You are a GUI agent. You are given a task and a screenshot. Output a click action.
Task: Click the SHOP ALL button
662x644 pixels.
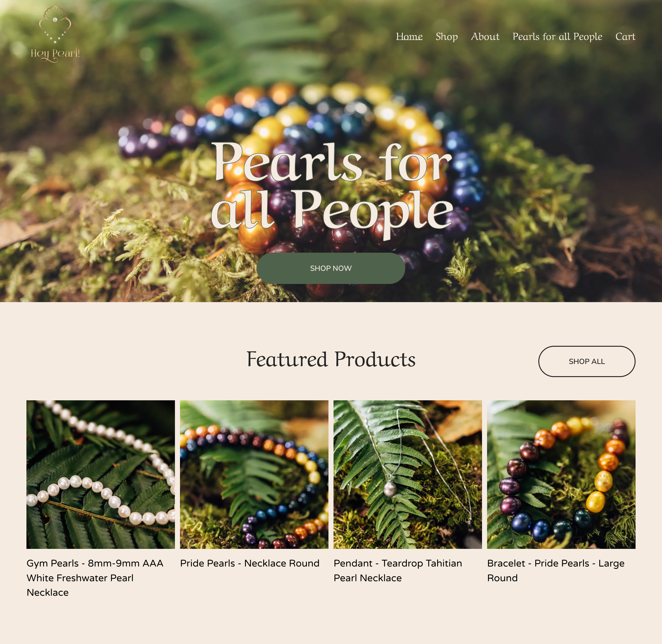pos(587,361)
